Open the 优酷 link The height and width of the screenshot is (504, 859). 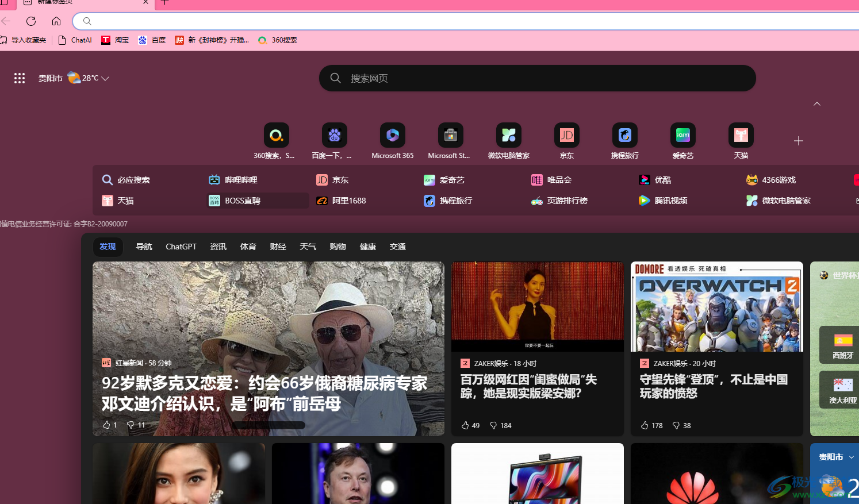[655, 180]
